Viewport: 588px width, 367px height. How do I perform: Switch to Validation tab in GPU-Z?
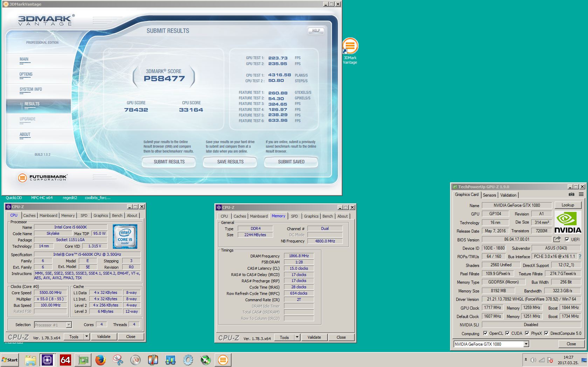click(508, 195)
